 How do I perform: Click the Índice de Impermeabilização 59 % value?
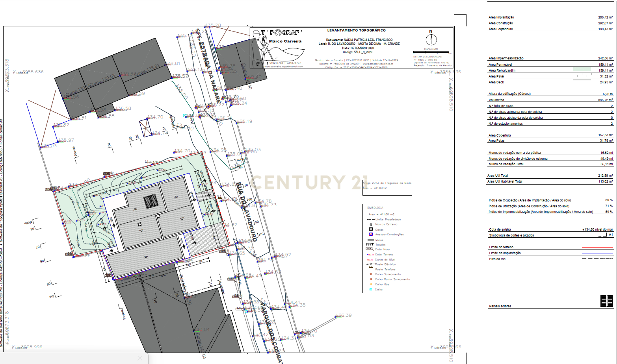tap(609, 212)
